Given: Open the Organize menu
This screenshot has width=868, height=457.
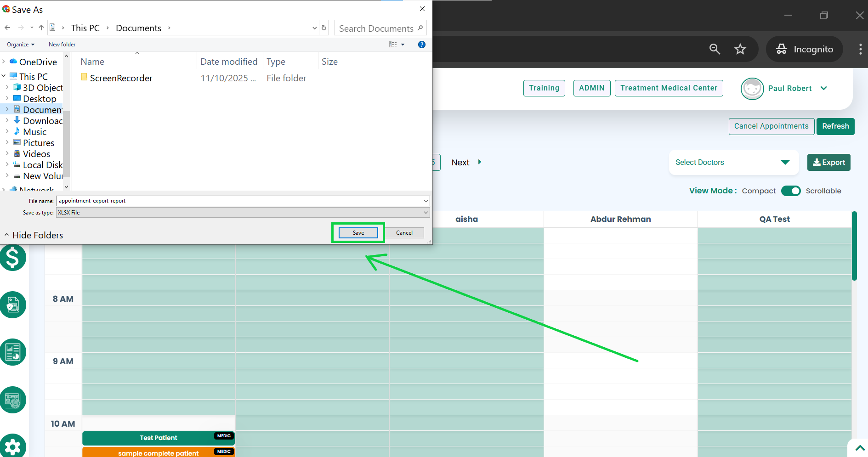Looking at the screenshot, I should point(21,45).
